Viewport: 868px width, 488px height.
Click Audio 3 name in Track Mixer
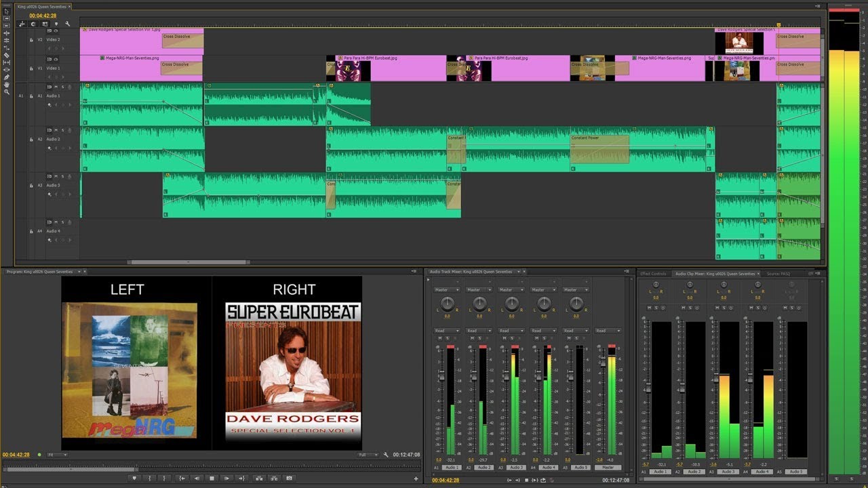click(x=517, y=468)
